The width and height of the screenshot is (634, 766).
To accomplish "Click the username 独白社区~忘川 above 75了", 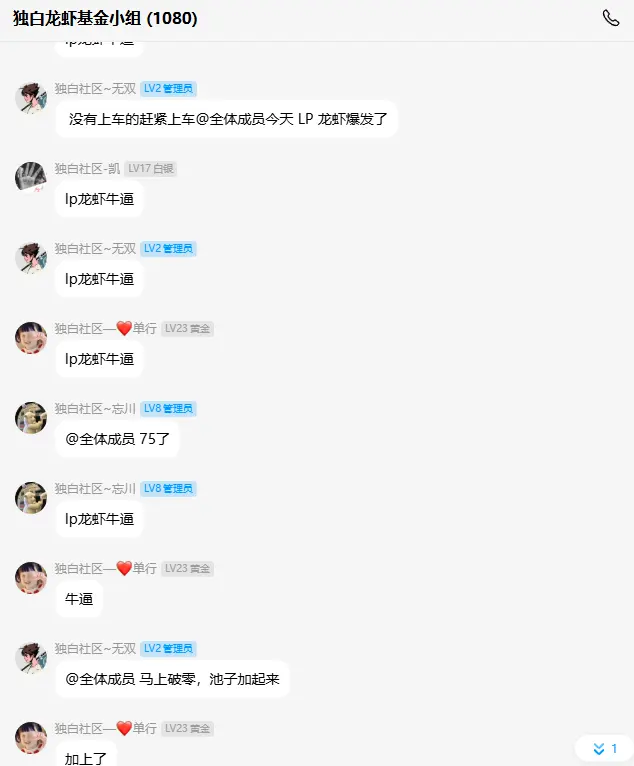I will click(95, 408).
